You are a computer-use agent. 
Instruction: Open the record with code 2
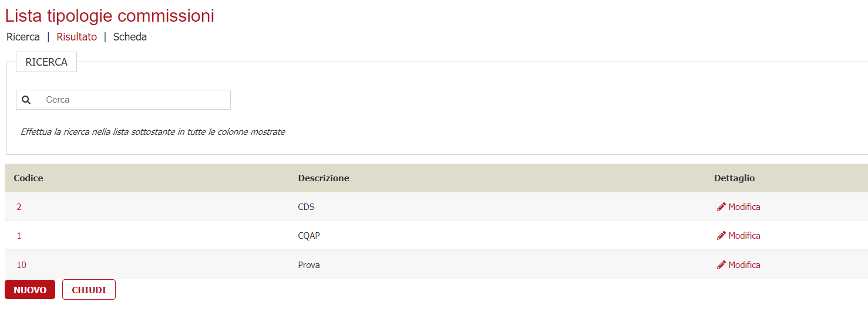click(19, 207)
